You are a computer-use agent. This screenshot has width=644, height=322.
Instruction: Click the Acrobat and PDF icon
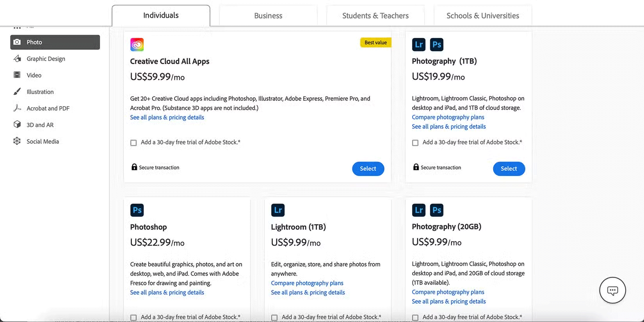click(17, 108)
